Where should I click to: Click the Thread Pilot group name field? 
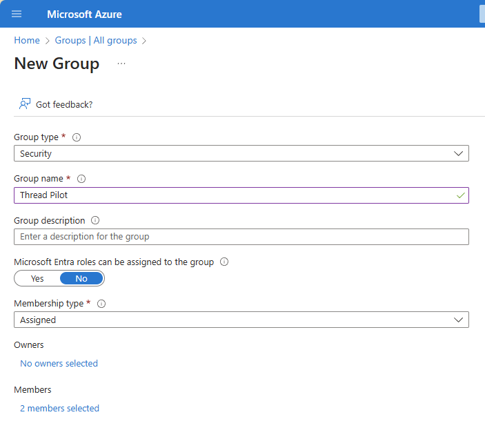coord(241,195)
